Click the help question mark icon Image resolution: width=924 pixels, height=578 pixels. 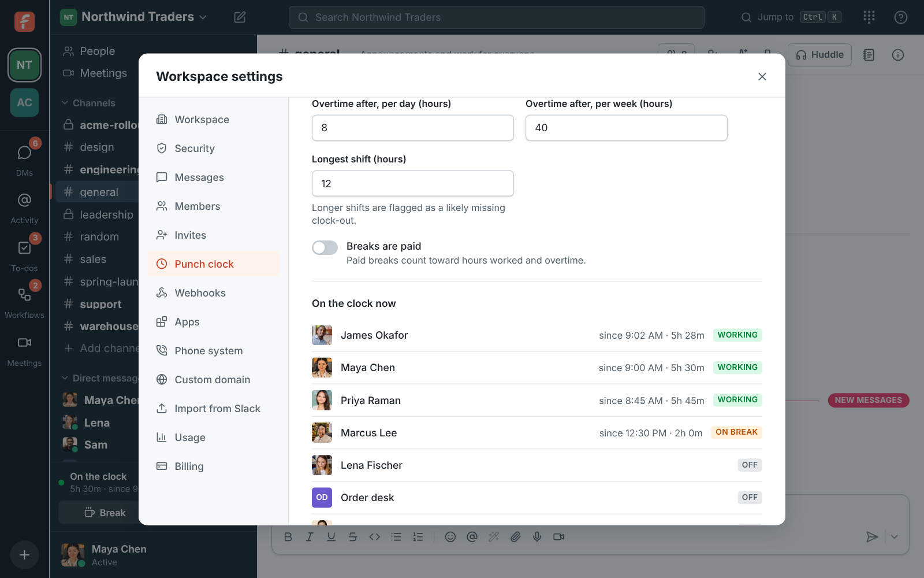pos(901,17)
